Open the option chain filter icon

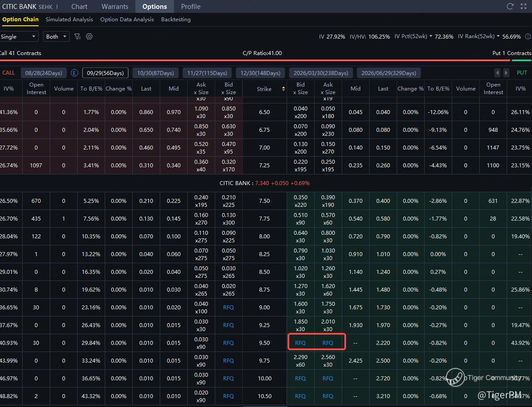coord(78,36)
